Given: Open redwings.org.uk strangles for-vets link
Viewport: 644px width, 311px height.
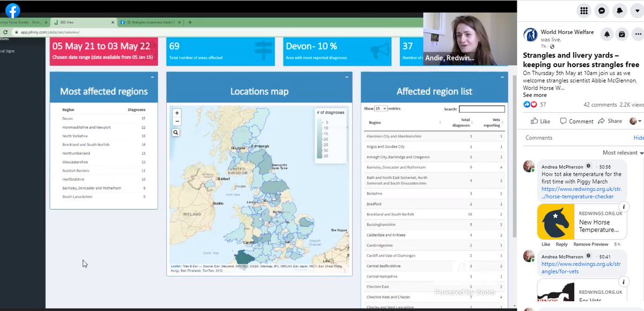Looking at the screenshot, I should coord(581,267).
